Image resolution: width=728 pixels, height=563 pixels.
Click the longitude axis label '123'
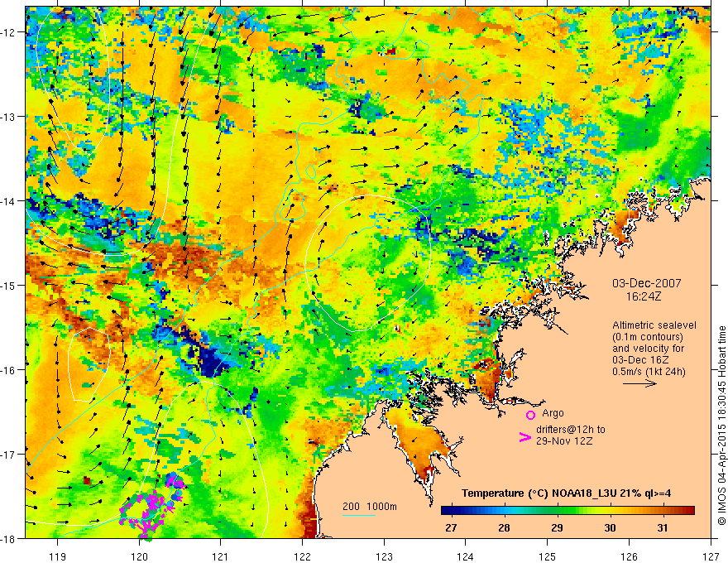[x=384, y=556]
